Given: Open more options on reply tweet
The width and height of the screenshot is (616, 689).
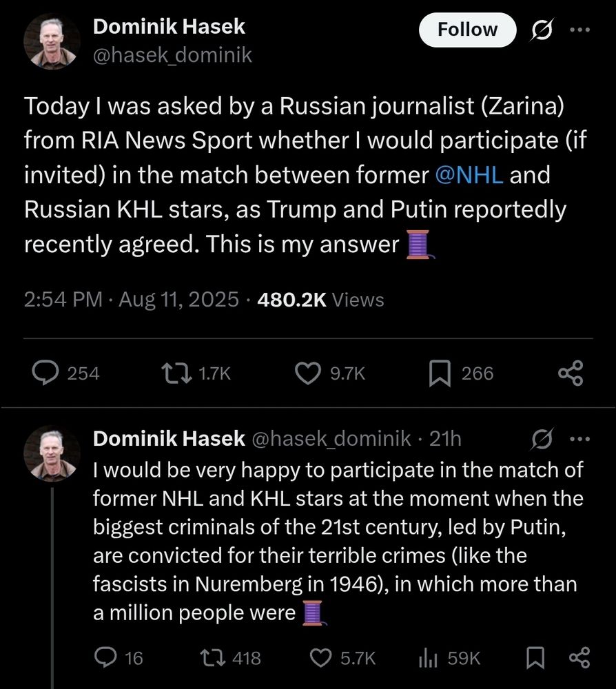Looking at the screenshot, I should tap(579, 438).
